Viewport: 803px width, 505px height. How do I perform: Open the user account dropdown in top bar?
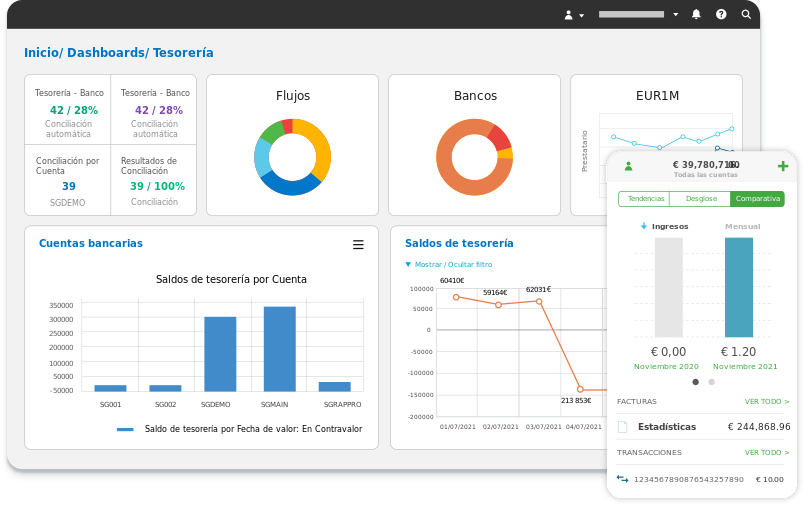[573, 14]
